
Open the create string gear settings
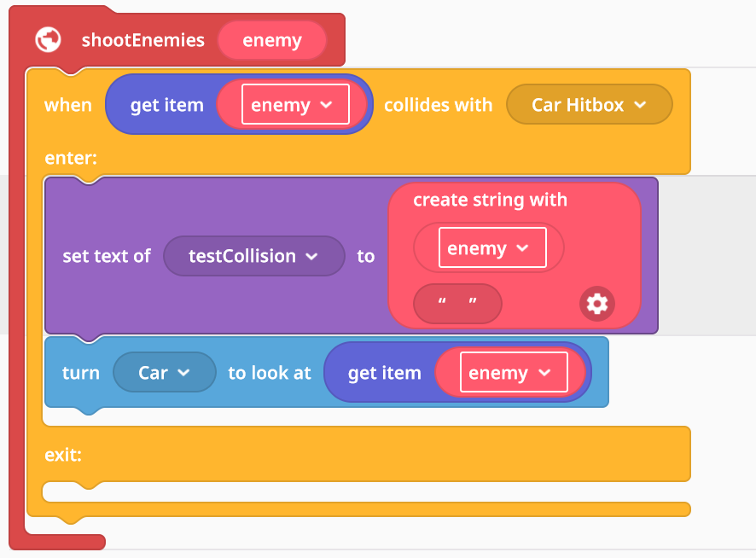click(597, 304)
